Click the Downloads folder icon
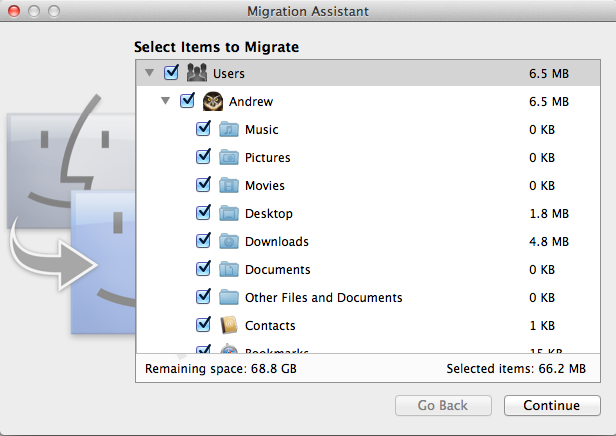The width and height of the screenshot is (616, 436). point(230,241)
